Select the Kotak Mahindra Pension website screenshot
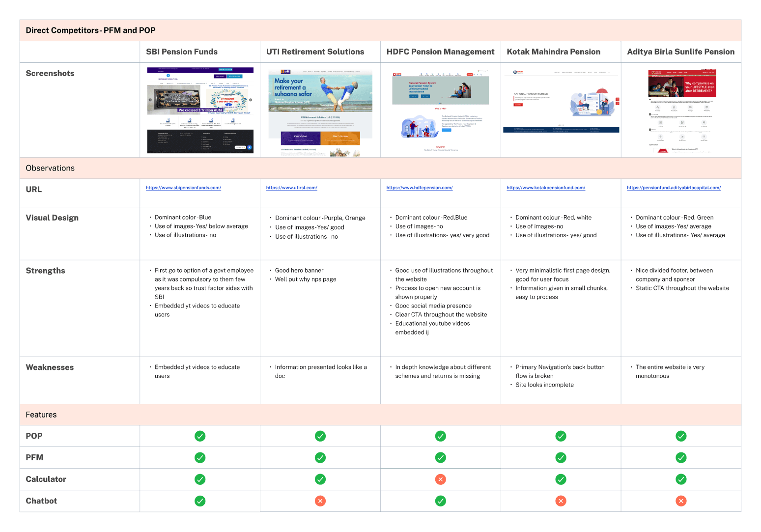The image size is (761, 532). (561, 101)
